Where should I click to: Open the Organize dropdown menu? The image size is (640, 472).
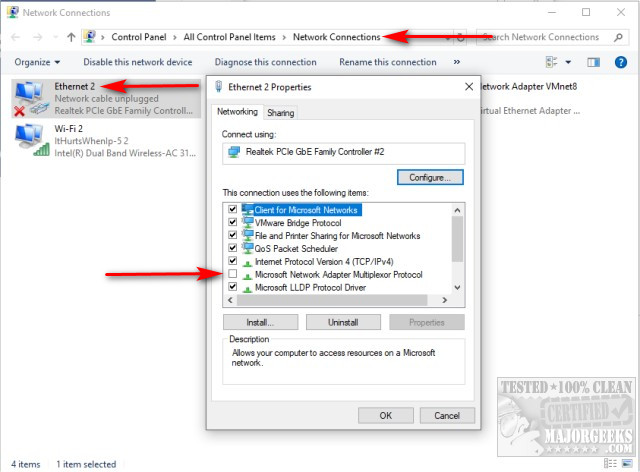pyautogui.click(x=37, y=62)
